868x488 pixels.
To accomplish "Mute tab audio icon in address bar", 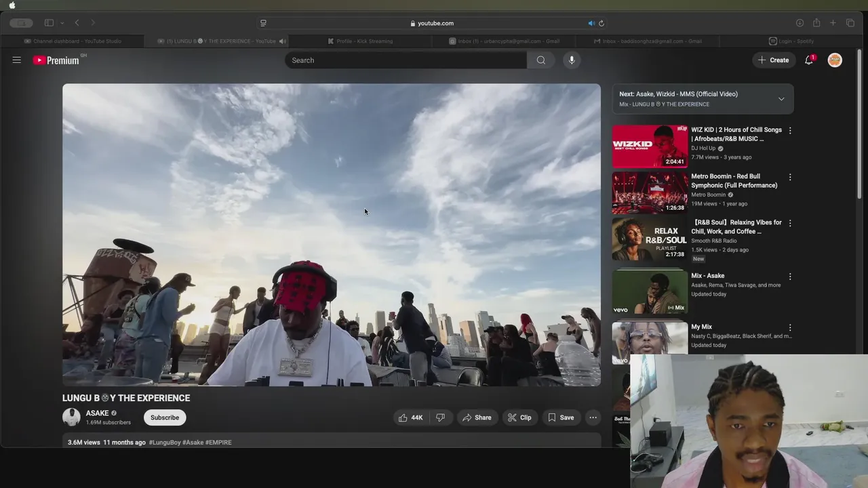I will tap(591, 23).
